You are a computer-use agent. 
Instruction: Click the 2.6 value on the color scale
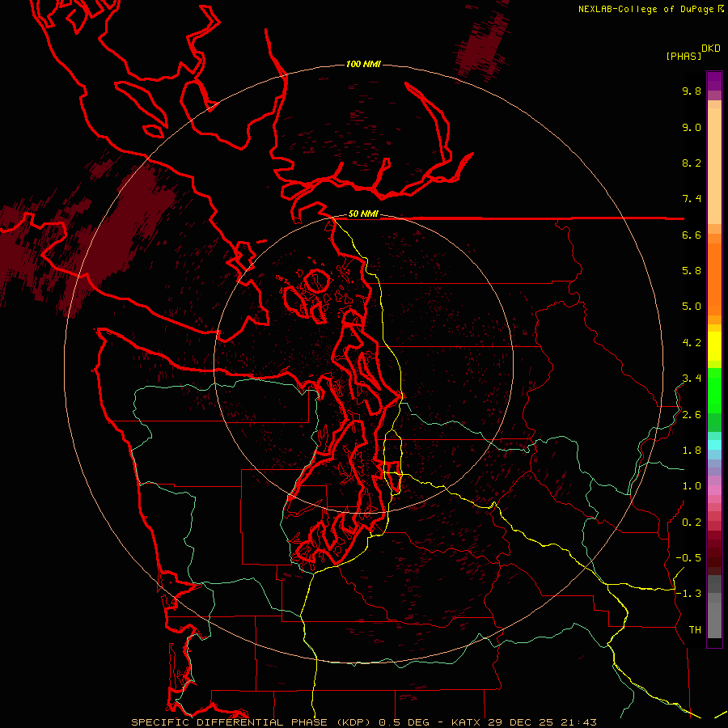click(x=692, y=415)
